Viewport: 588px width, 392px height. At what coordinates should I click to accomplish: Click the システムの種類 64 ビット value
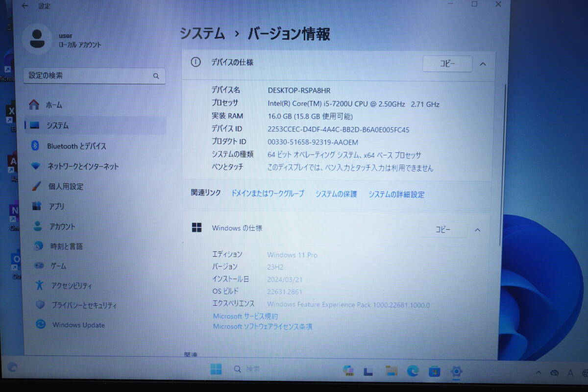[x=344, y=155]
